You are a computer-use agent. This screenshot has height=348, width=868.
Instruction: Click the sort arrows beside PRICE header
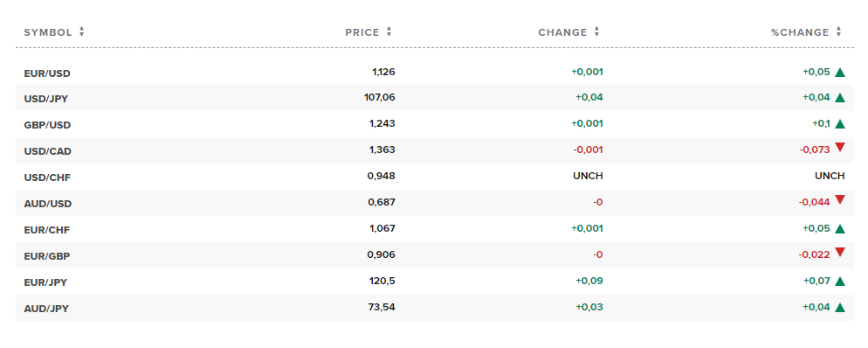[389, 32]
